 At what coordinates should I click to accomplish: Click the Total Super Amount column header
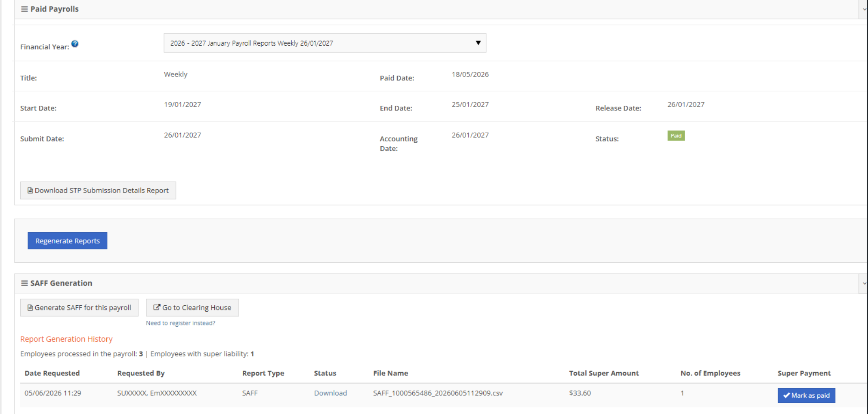click(x=604, y=373)
